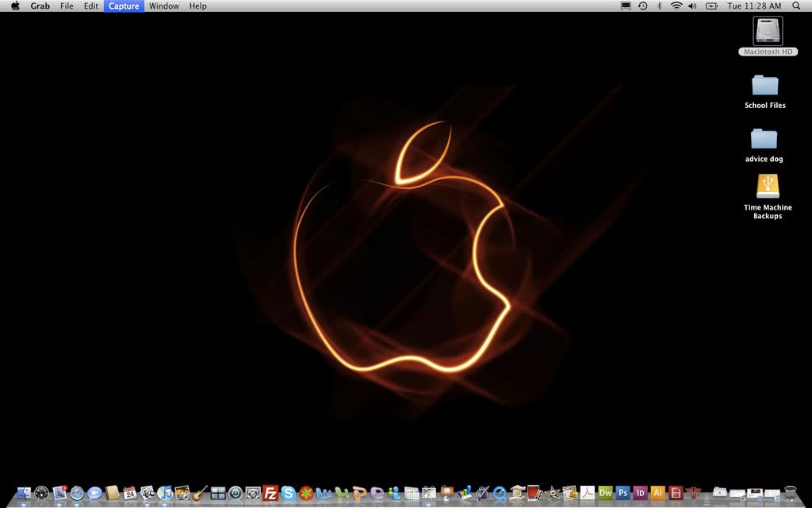Launch FileZilla from the Dock
Image resolution: width=812 pixels, height=508 pixels.
270,493
